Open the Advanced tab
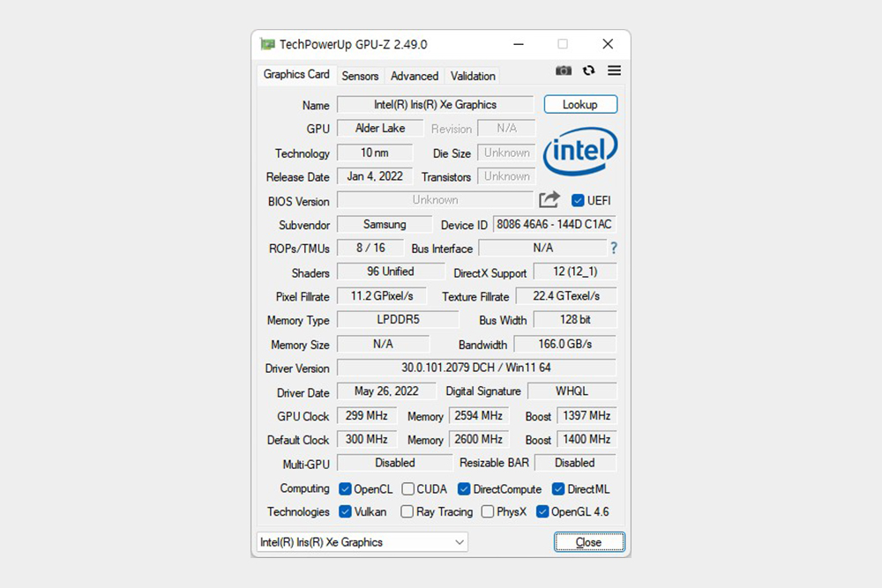This screenshot has height=588, width=882. [415, 76]
